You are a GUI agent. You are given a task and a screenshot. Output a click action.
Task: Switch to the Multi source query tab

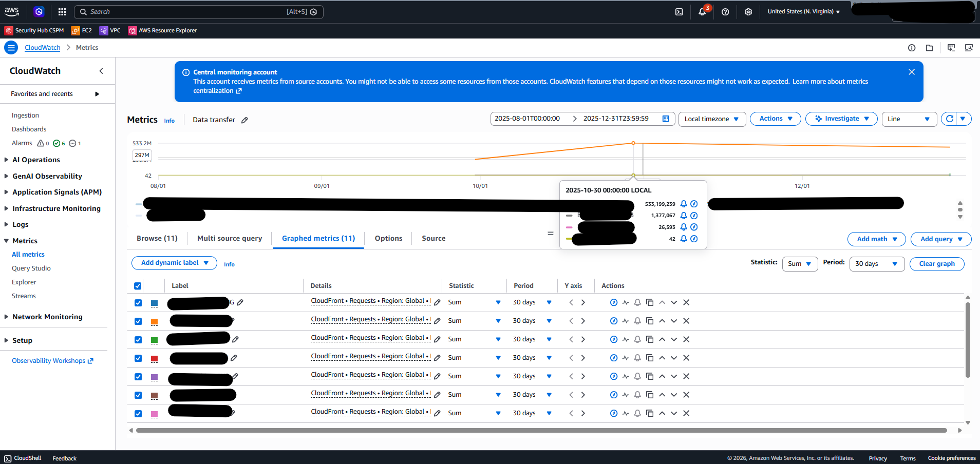pyautogui.click(x=230, y=238)
